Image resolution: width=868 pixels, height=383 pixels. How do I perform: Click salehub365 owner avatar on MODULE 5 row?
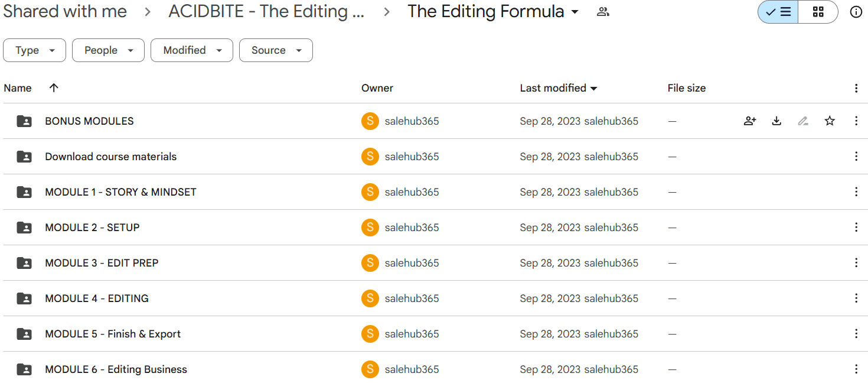click(x=370, y=334)
